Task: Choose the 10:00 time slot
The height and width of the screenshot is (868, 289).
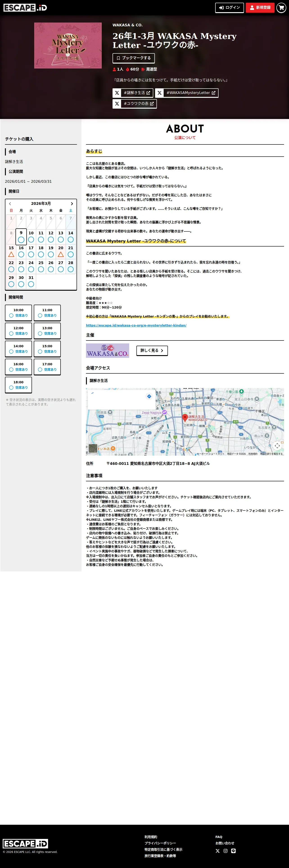Action: click(x=18, y=313)
